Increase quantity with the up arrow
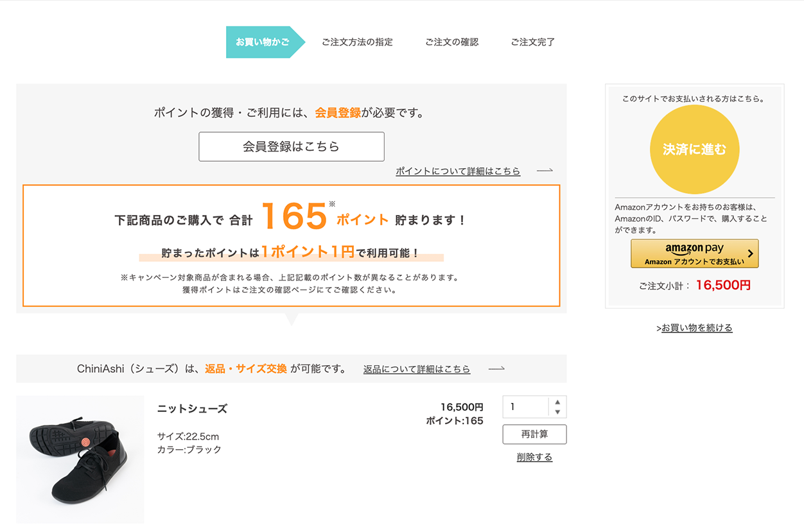Screen dimensions: 804x532 557,402
